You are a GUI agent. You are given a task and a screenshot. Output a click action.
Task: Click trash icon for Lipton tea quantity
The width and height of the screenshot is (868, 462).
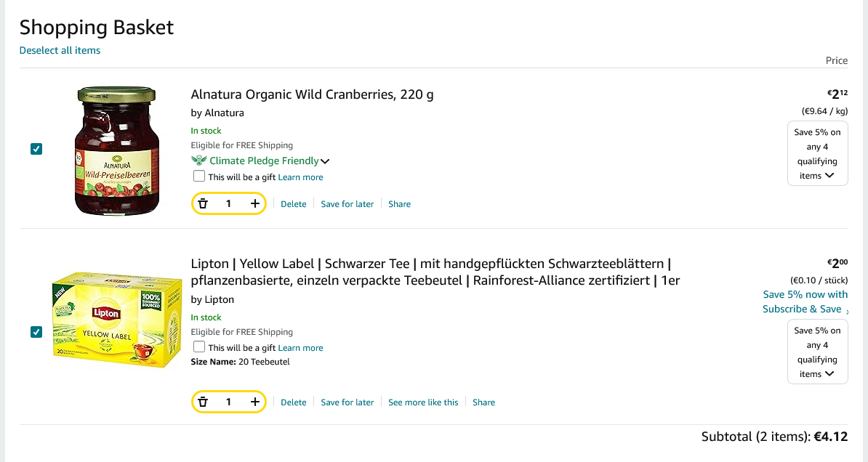click(x=203, y=402)
